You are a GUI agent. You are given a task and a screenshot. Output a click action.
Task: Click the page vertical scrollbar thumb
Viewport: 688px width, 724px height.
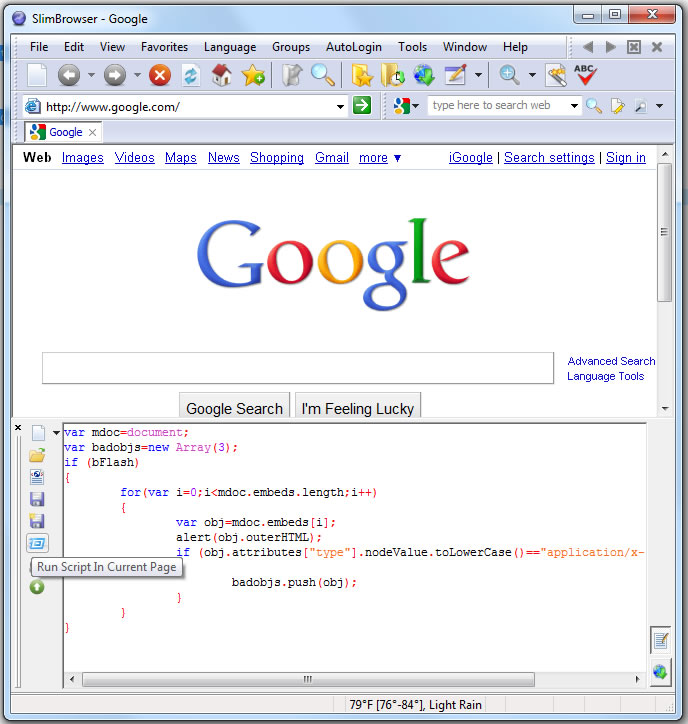[664, 232]
